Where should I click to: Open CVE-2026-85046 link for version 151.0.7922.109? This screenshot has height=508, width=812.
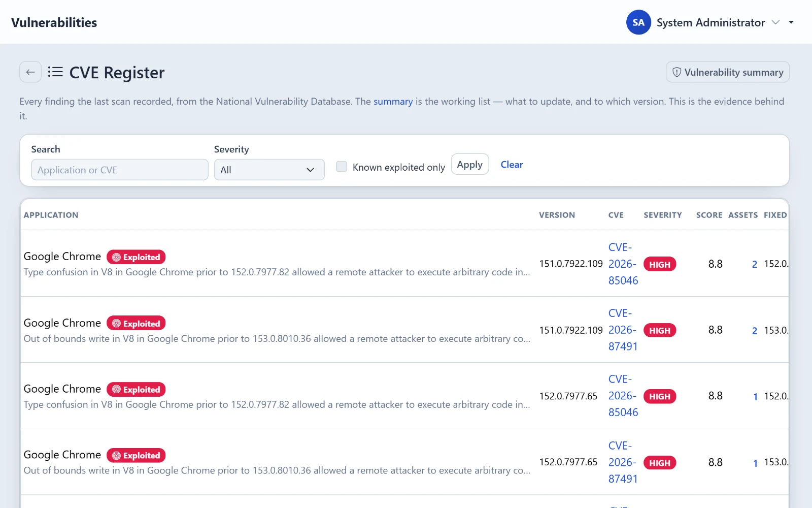coord(623,264)
